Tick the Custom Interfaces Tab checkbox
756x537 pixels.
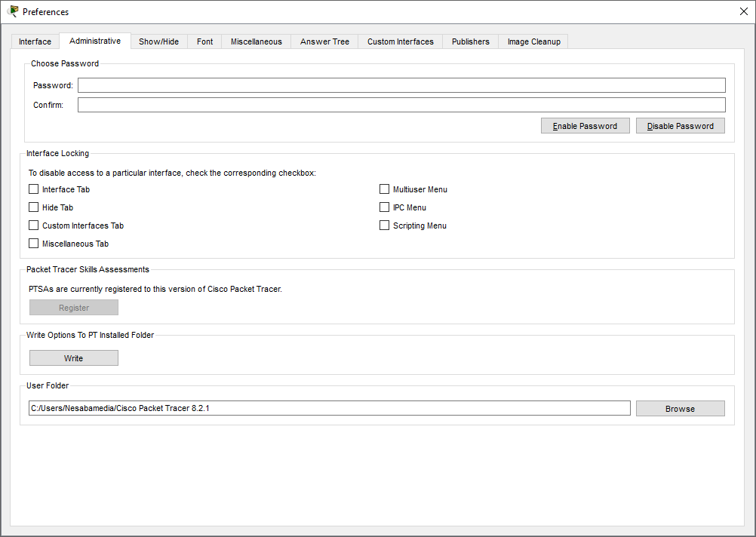tap(33, 226)
